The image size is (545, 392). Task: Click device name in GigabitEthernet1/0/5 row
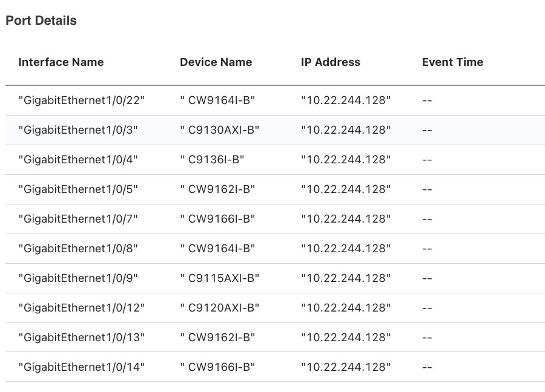pyautogui.click(x=217, y=189)
